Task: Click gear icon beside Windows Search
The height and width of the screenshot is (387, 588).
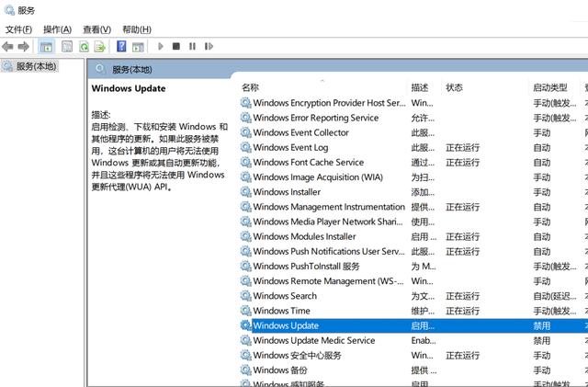Action: click(x=245, y=296)
